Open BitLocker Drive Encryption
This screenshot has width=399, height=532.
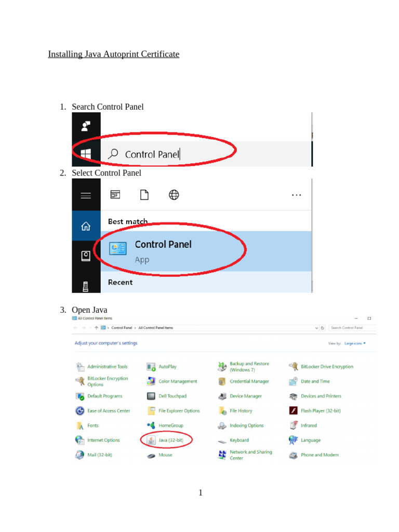pyautogui.click(x=321, y=366)
